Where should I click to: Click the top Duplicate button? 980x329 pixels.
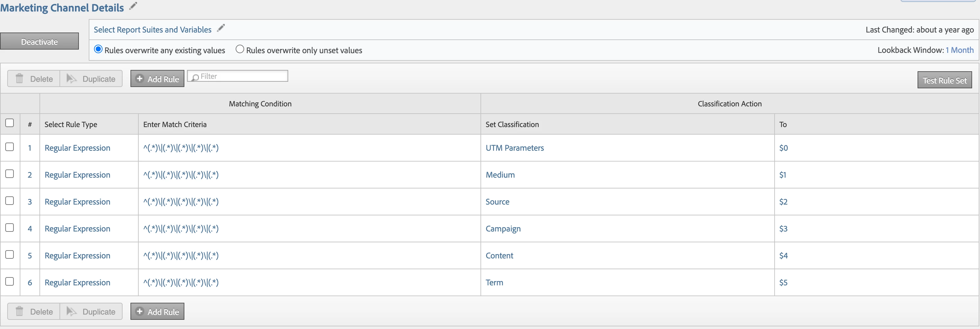pyautogui.click(x=91, y=79)
